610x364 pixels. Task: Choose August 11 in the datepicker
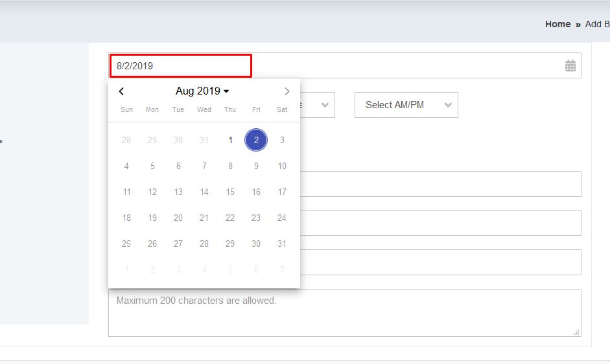126,192
